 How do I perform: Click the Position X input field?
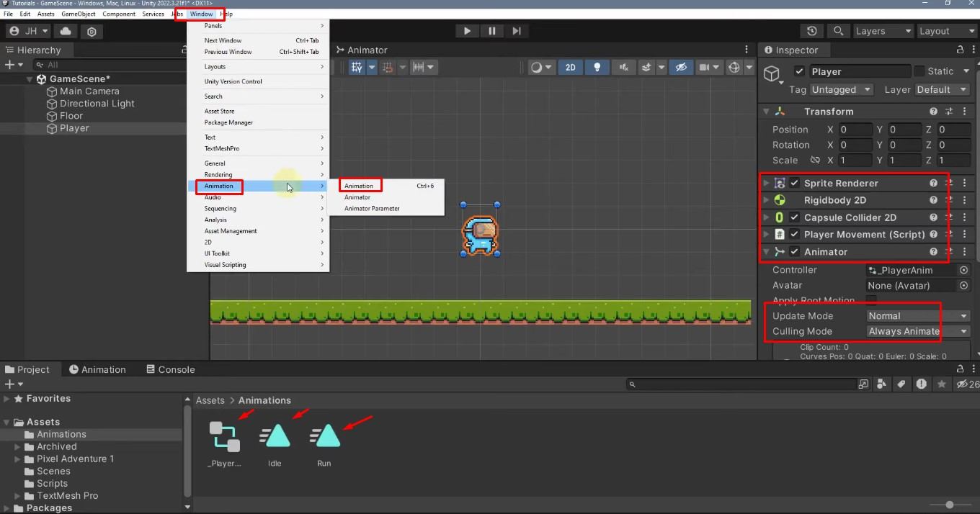tap(855, 130)
